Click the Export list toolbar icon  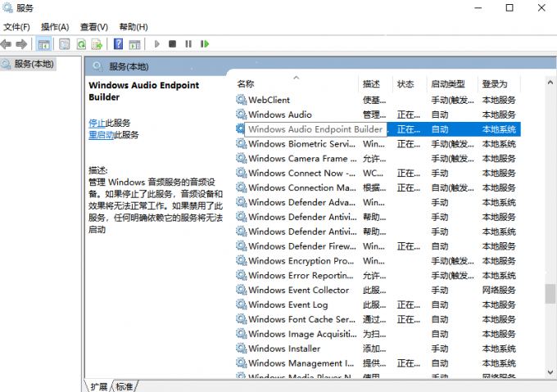click(97, 44)
